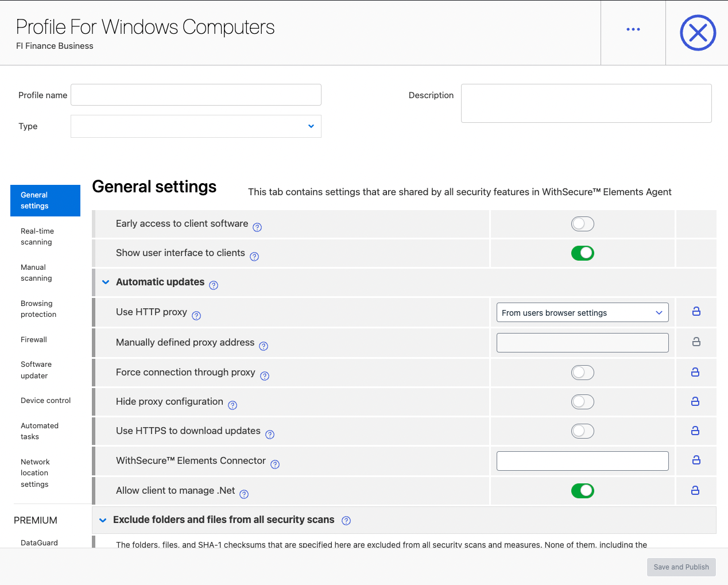
Task: Click the Profile name input field
Action: [x=195, y=95]
